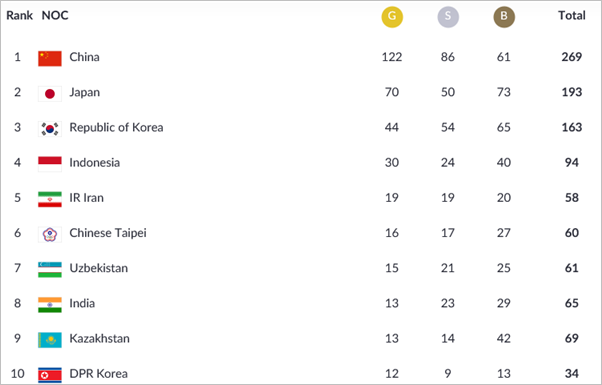Click the Republic of Korea flag
Viewport: 602px width, 385px height.
click(50, 129)
